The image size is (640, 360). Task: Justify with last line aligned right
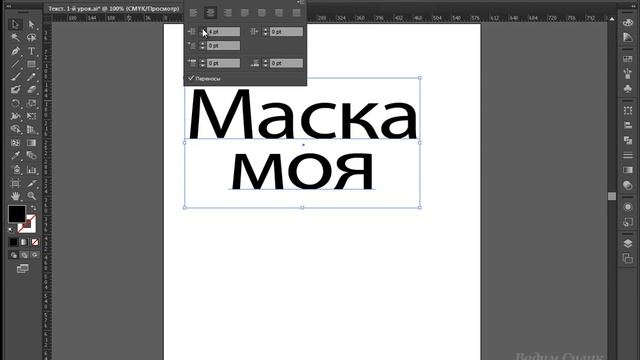tap(279, 13)
